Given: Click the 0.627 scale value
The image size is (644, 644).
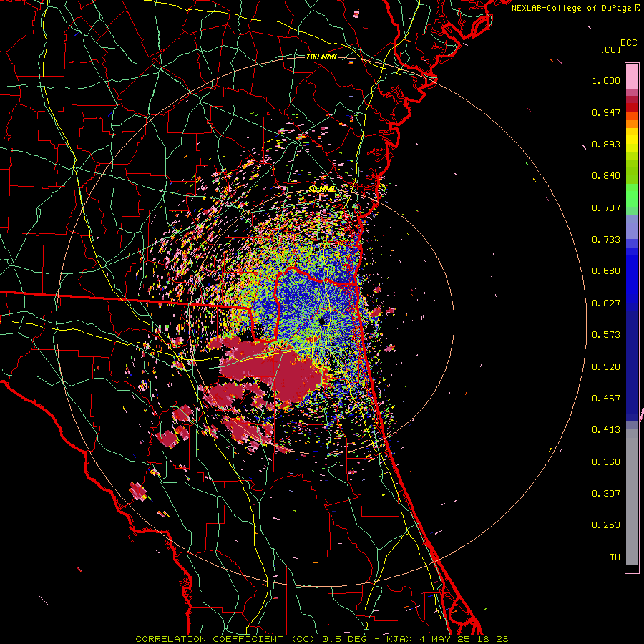Looking at the screenshot, I should coord(606,303).
